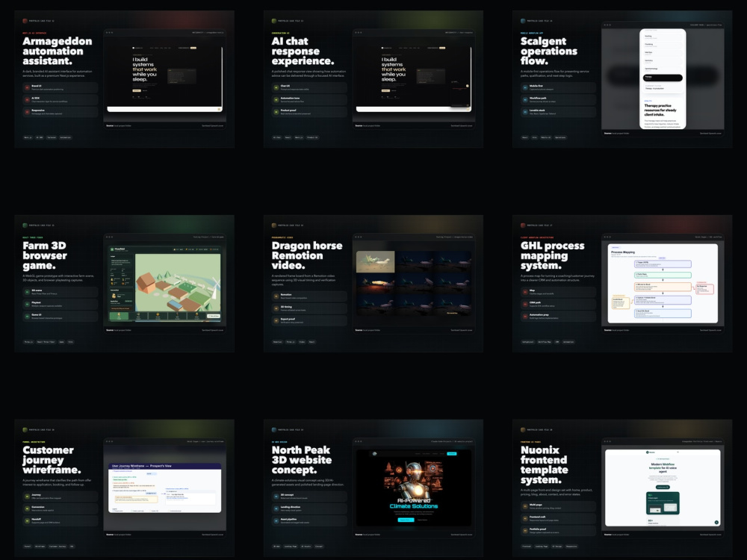The height and width of the screenshot is (560, 747).
Task: Click the logo icon on the Customer journey card
Action: pos(25,429)
